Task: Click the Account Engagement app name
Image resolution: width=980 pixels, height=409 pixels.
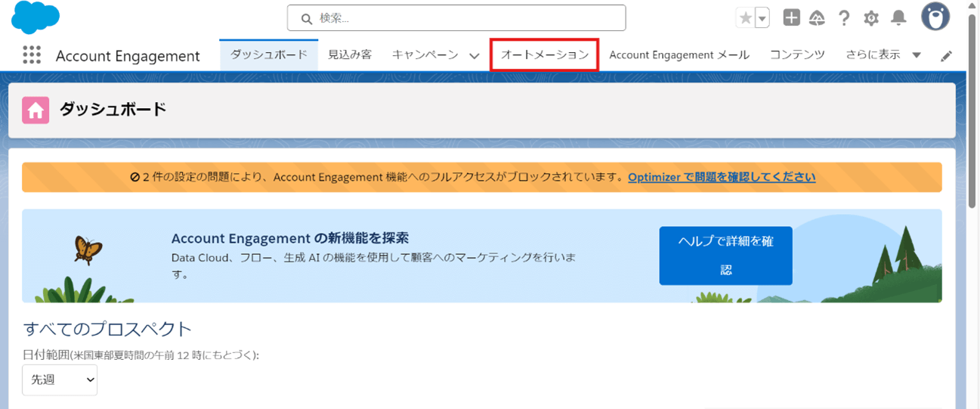Action: click(128, 56)
